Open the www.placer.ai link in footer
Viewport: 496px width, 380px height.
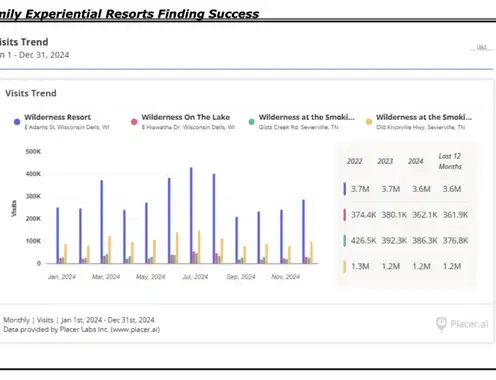point(135,330)
